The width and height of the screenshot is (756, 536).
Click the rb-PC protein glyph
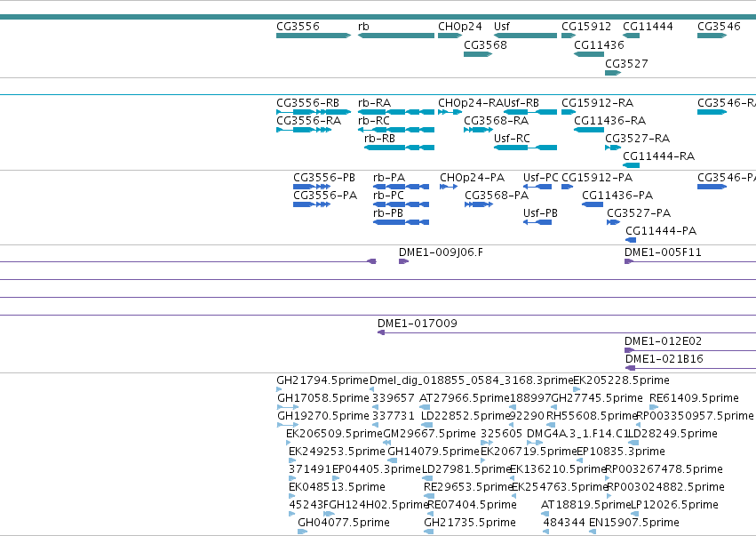click(402, 204)
